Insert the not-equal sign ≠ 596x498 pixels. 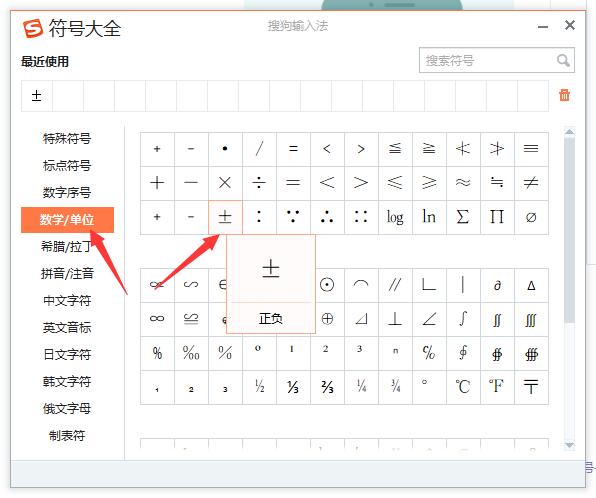coord(531,183)
